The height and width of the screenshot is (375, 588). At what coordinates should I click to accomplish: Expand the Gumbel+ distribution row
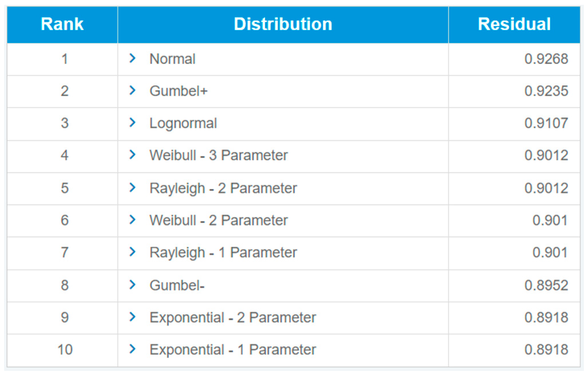coord(132,90)
